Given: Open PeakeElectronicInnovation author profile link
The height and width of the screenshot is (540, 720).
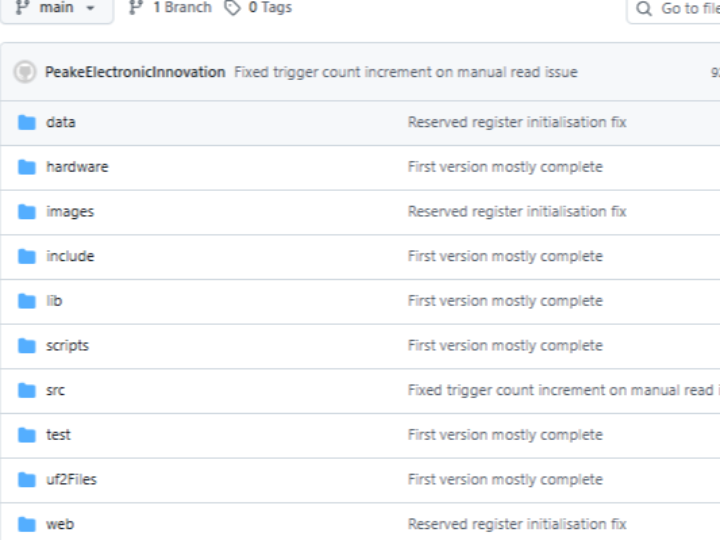Looking at the screenshot, I should 135,72.
